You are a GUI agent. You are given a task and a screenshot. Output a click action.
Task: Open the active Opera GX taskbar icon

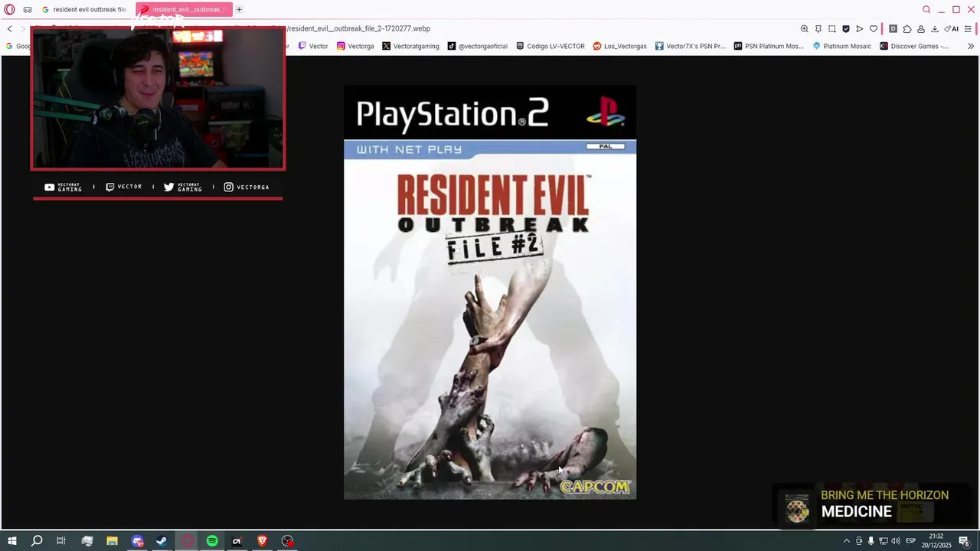tap(188, 541)
